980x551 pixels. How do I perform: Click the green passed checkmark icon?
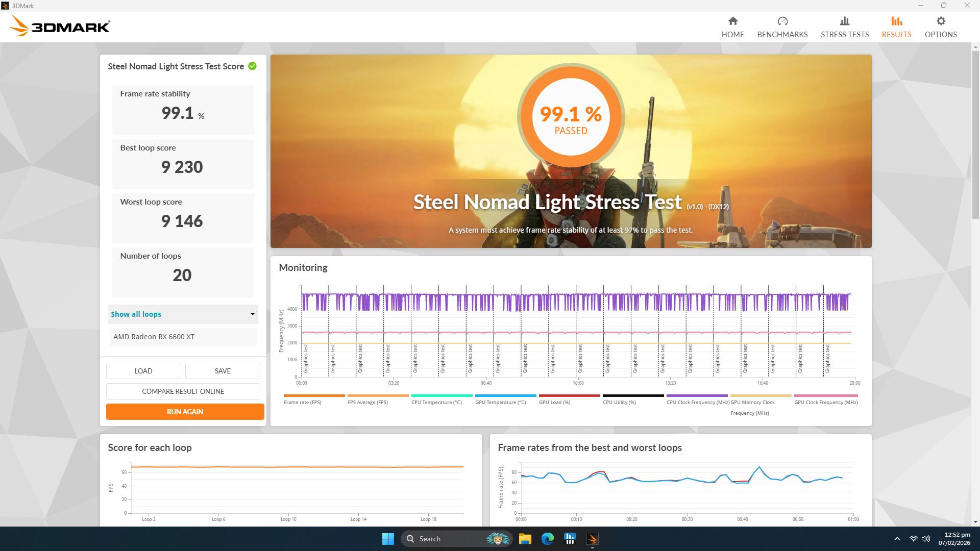tap(252, 66)
